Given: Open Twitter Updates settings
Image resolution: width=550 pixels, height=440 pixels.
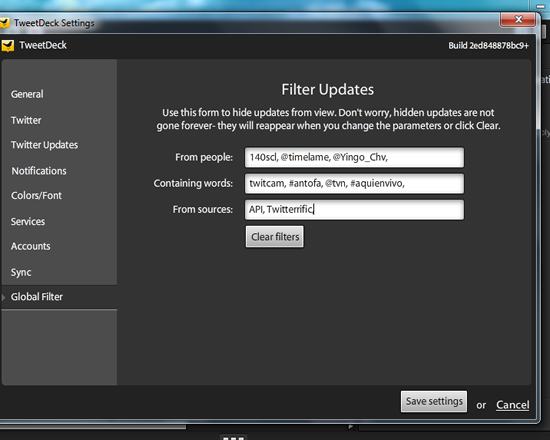Looking at the screenshot, I should pos(45,145).
